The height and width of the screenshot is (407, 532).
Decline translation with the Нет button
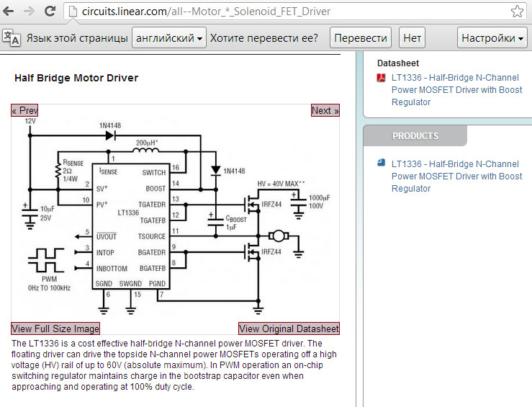click(x=412, y=38)
